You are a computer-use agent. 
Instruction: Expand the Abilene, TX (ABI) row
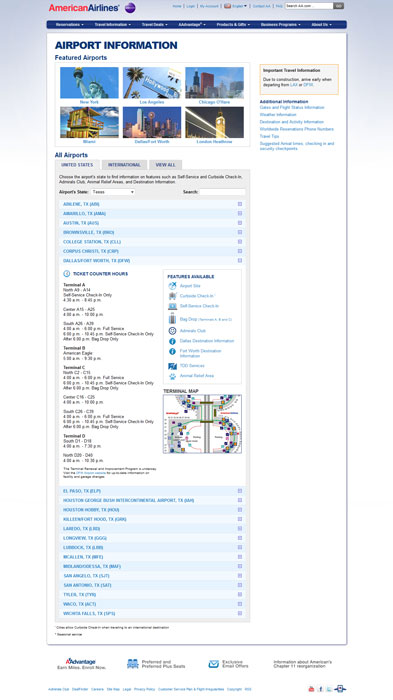pos(152,204)
